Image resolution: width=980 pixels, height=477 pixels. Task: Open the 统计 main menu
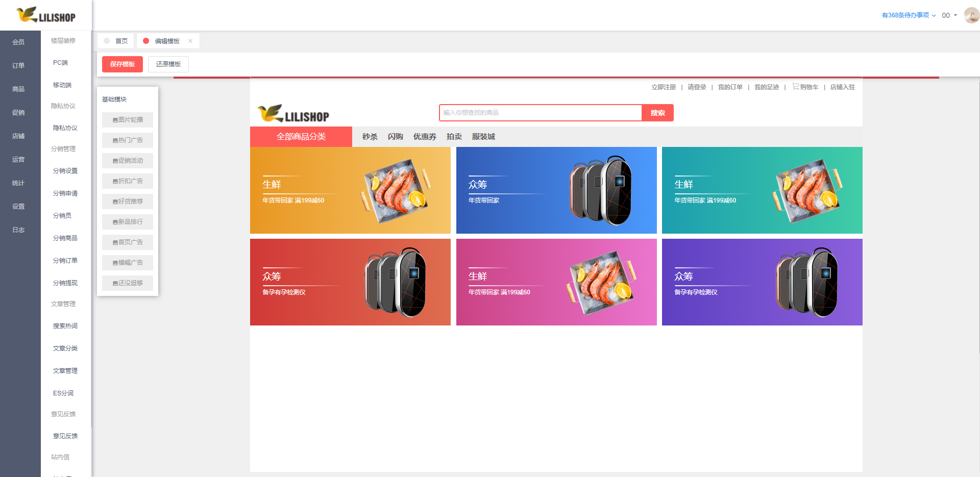[18, 183]
